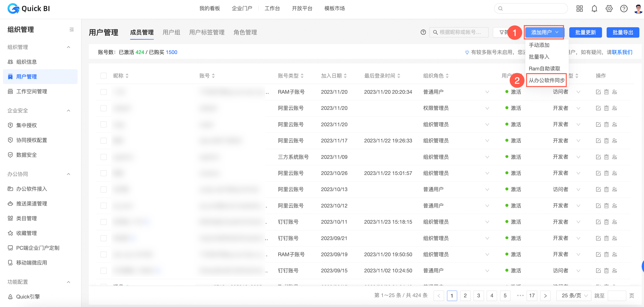Screen dimensions: 644x307
Task: Click the 批量导出 button
Action: tap(623, 32)
